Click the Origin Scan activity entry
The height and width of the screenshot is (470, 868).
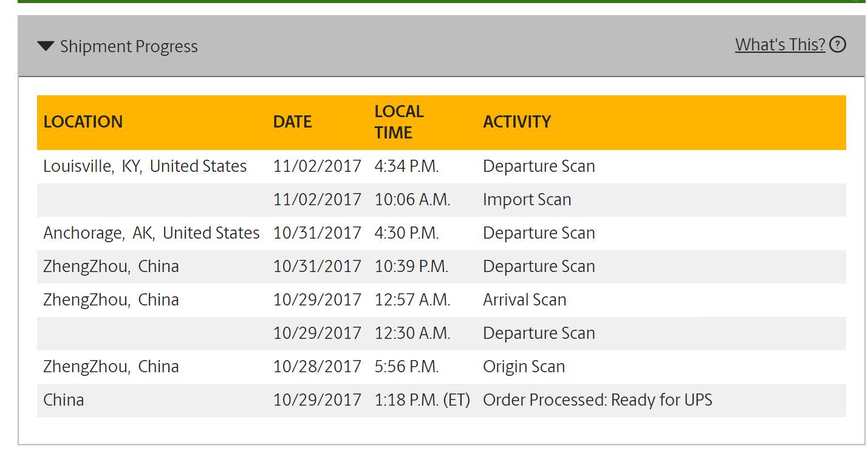[x=524, y=367]
